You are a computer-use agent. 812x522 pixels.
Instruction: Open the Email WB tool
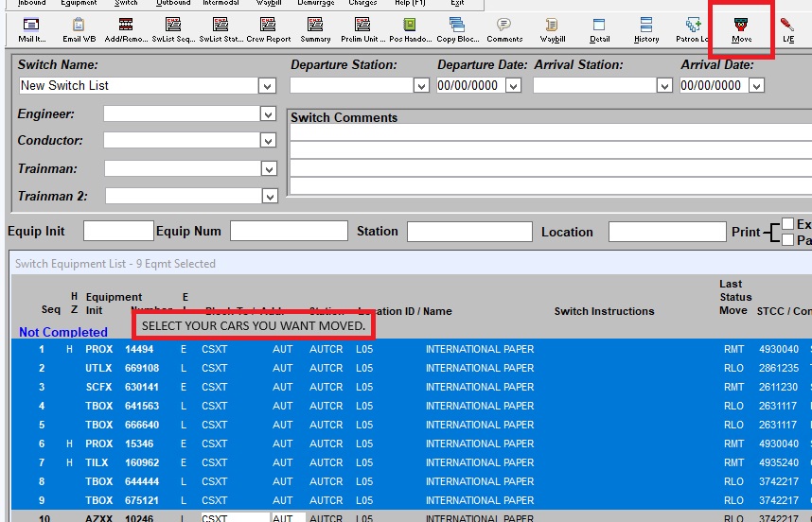pos(79,30)
